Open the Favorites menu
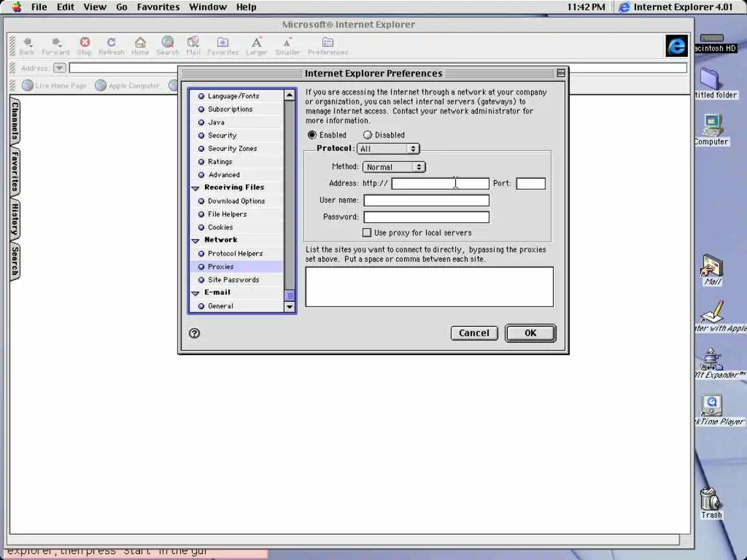The image size is (747, 560). click(x=158, y=6)
